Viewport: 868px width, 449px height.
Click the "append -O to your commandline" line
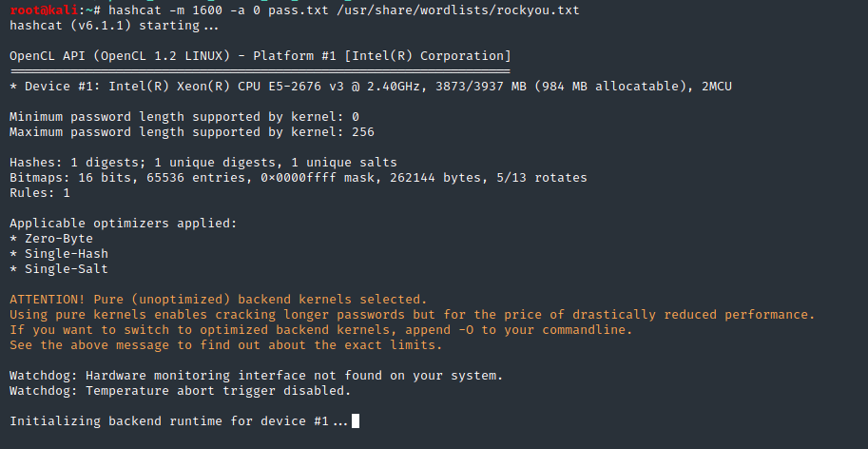click(320, 330)
